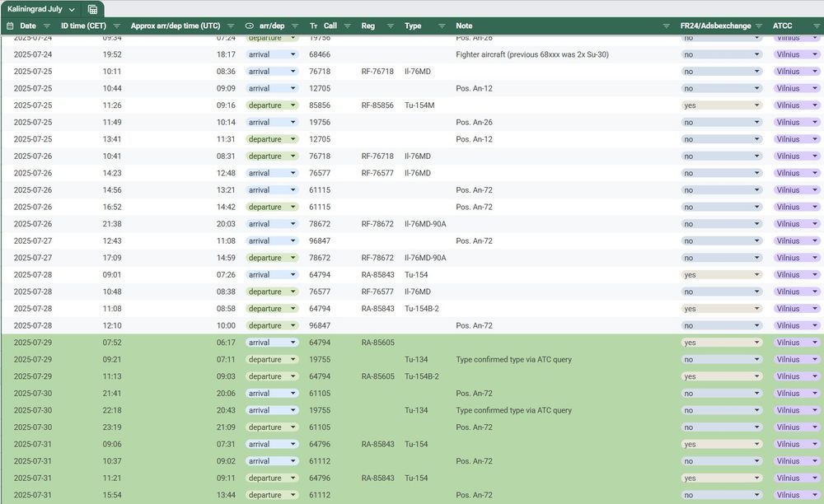The width and height of the screenshot is (824, 504).
Task: Open the Date column filter icon
Action: [x=47, y=26]
